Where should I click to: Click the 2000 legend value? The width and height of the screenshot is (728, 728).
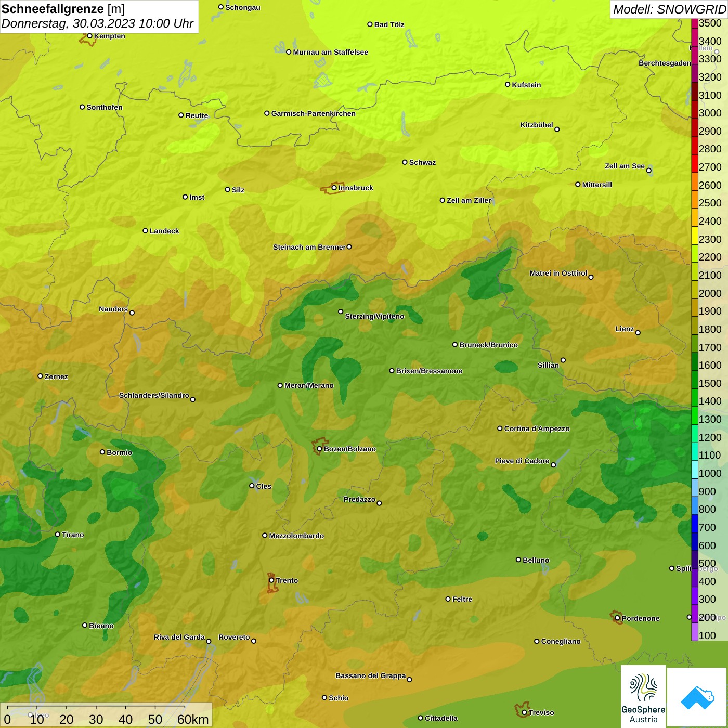tap(710, 293)
